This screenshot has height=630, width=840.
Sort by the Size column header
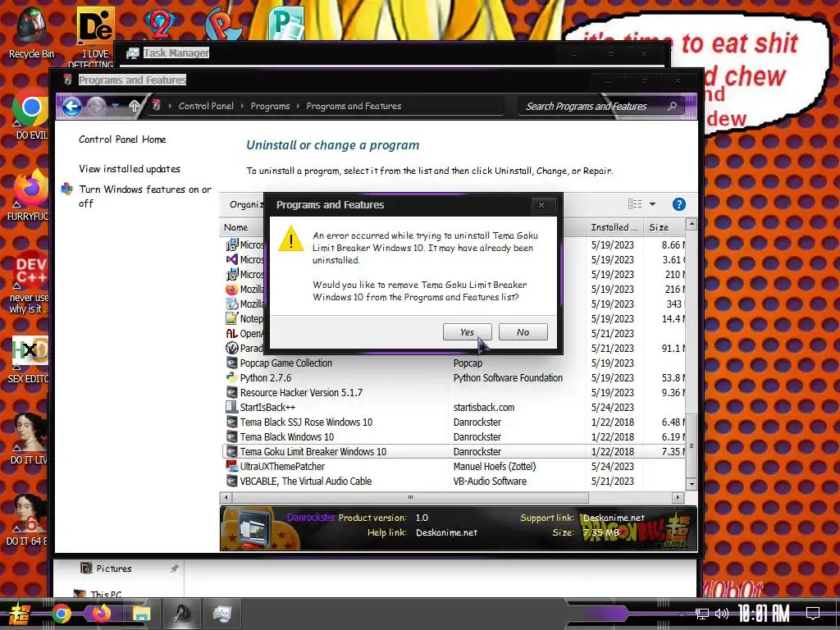(664, 227)
